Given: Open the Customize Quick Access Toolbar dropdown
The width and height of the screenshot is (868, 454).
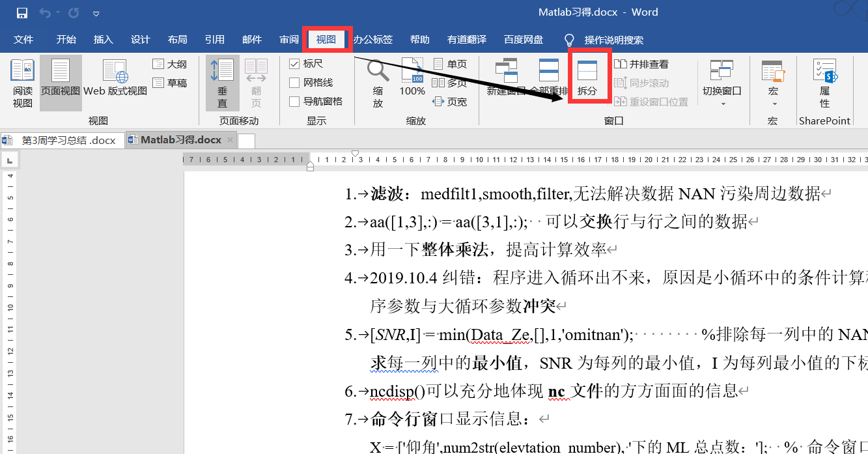Looking at the screenshot, I should pos(96,13).
